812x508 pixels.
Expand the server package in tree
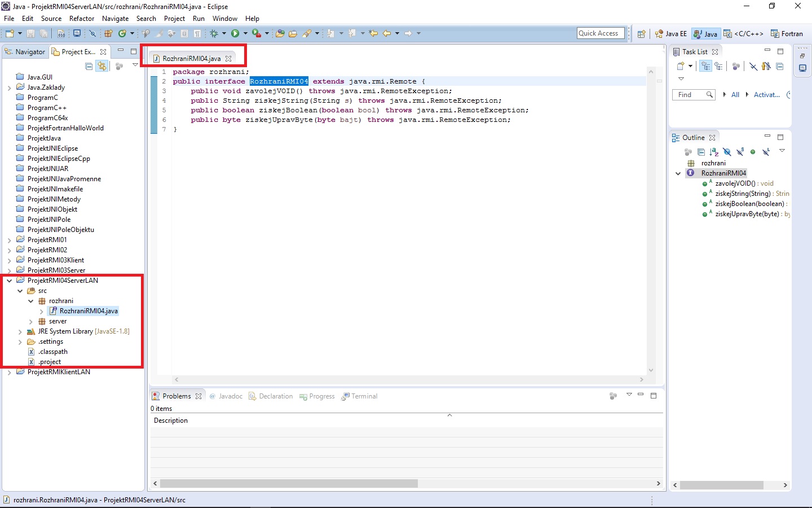pyautogui.click(x=31, y=322)
